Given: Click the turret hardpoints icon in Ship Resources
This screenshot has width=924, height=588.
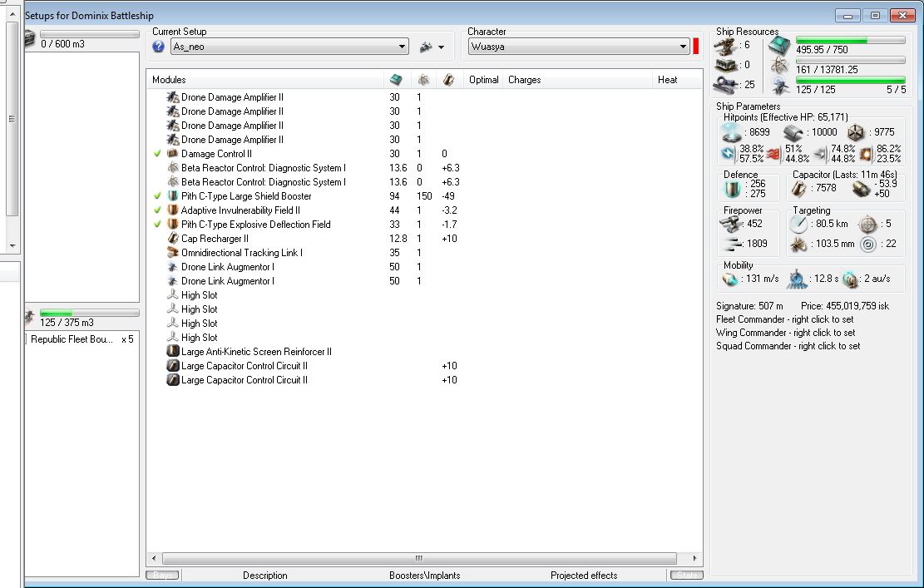Looking at the screenshot, I should coord(726,46).
